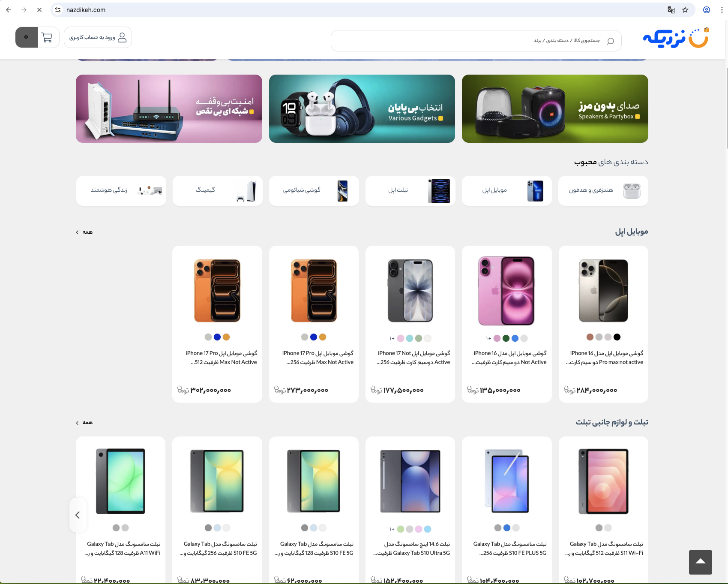Click the search magnifier icon
Screen dimensions: 728x584
611,41
